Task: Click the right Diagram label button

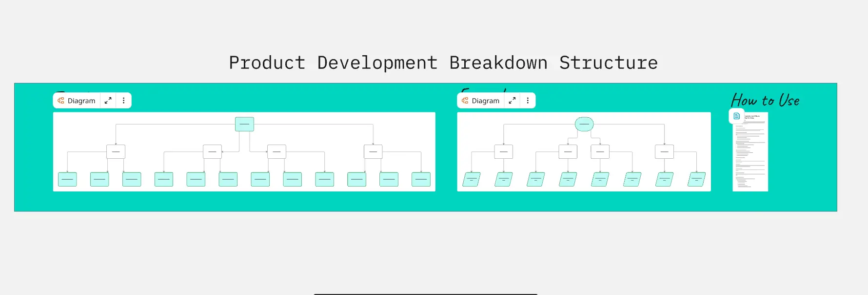Action: coord(481,101)
